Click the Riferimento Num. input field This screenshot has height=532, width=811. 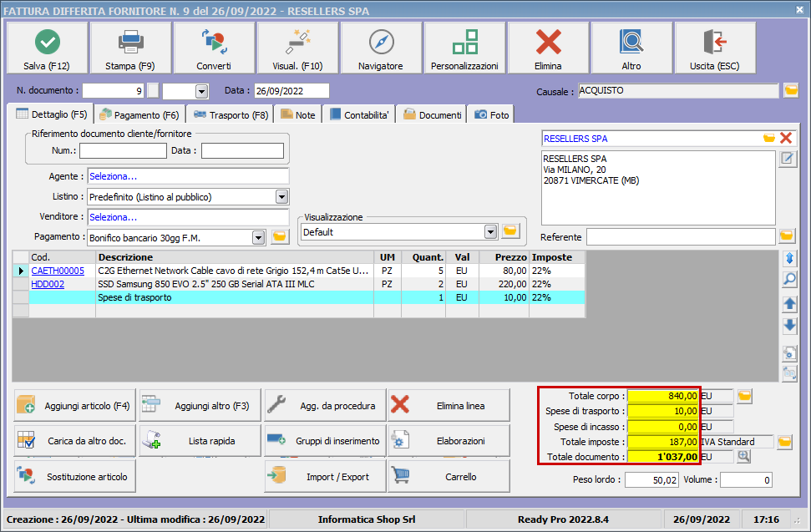[x=123, y=150]
